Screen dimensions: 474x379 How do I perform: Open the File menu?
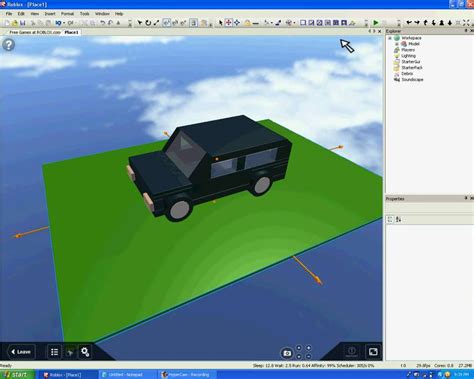click(9, 14)
